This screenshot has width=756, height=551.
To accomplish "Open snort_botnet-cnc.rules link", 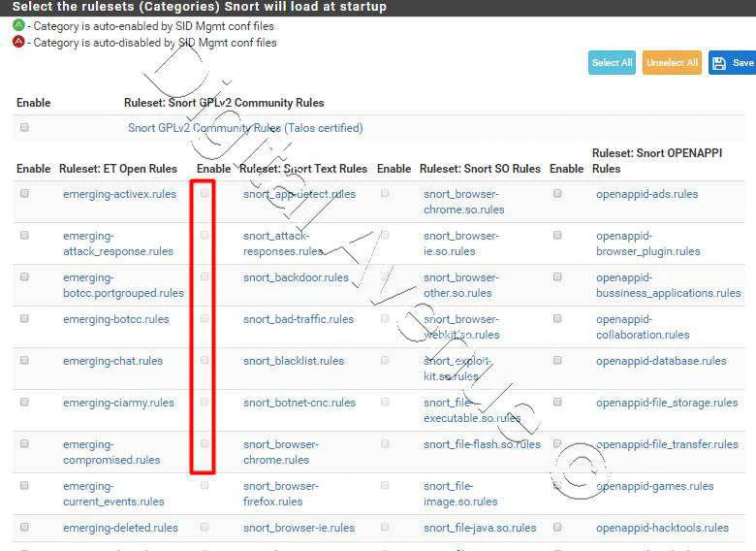I will (x=299, y=403).
